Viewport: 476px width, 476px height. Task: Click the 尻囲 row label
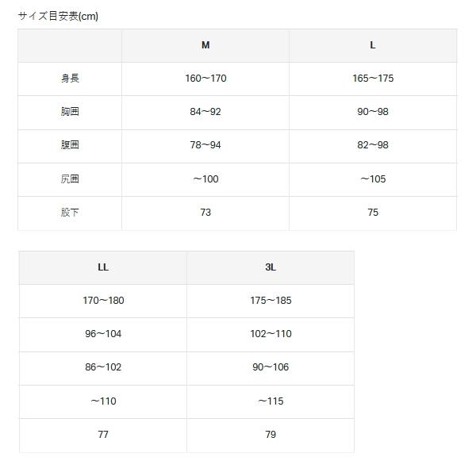click(70, 179)
